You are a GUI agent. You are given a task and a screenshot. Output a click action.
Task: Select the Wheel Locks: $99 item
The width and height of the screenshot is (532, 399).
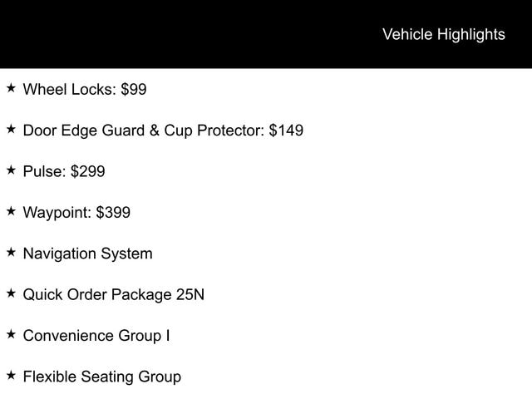click(85, 90)
